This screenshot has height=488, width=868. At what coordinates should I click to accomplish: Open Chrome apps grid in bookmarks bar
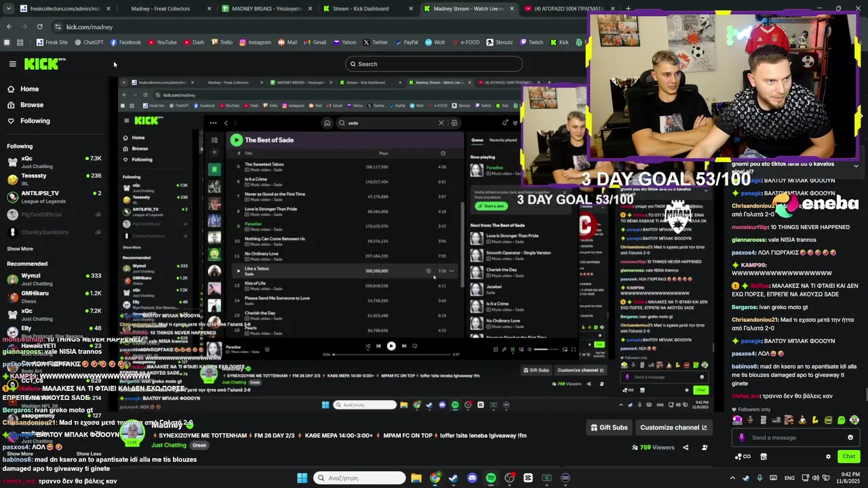pos(20,42)
